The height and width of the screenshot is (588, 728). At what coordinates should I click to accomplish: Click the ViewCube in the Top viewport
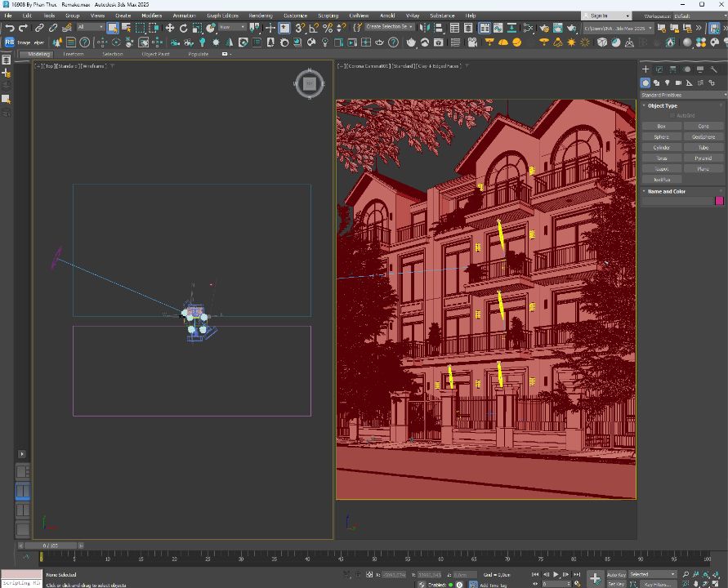point(309,83)
